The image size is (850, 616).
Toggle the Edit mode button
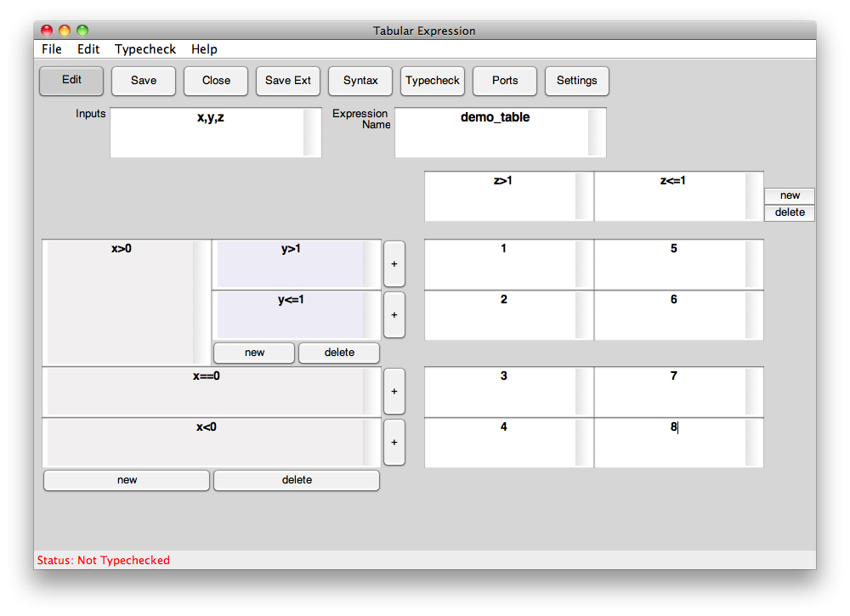coord(71,81)
